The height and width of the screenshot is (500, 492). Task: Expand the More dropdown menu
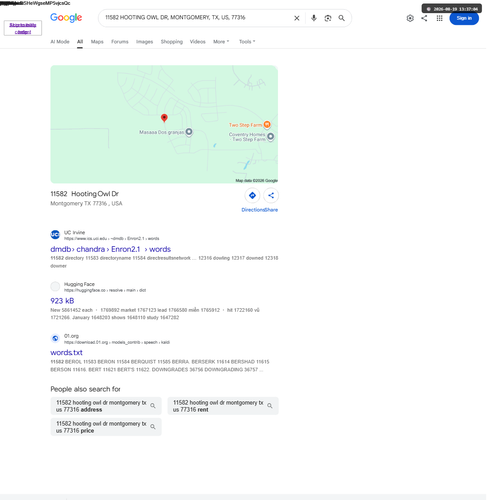[221, 42]
